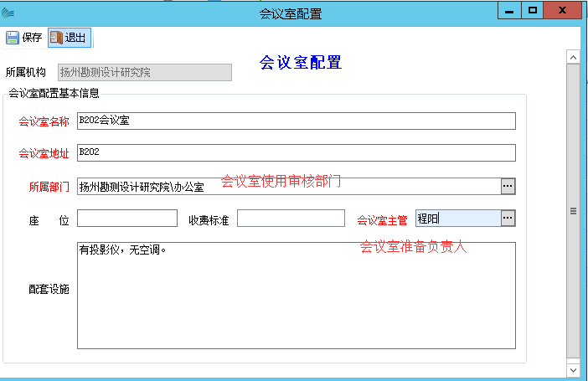This screenshot has width=588, height=381.
Task: Click the blue 会议室配置 heading
Action: point(301,63)
